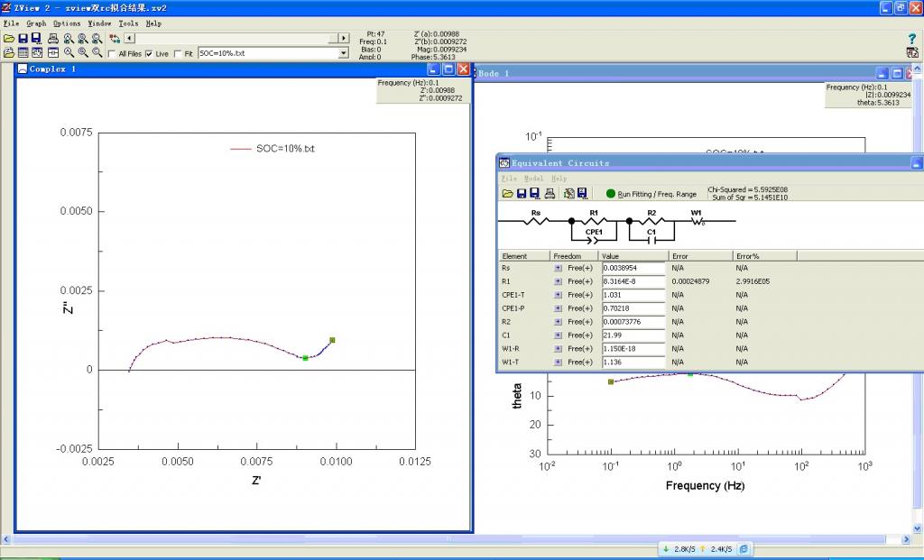Viewport: 924px width, 560px height.
Task: Click the print icon in Equivalent Circuits toolbar
Action: click(x=550, y=193)
